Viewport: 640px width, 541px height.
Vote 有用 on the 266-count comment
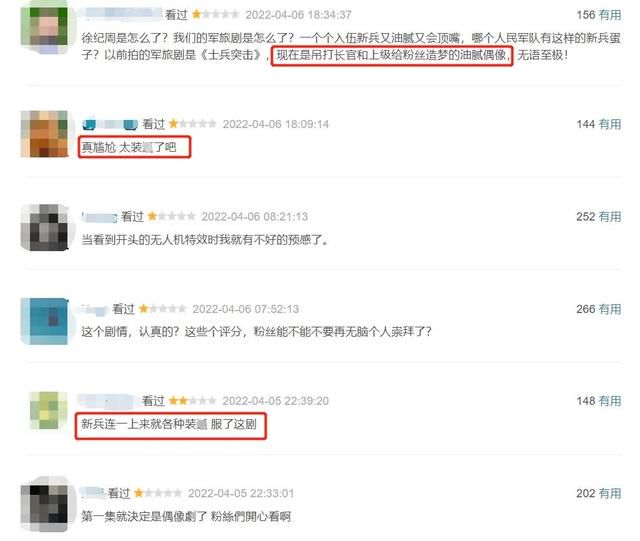(610, 309)
